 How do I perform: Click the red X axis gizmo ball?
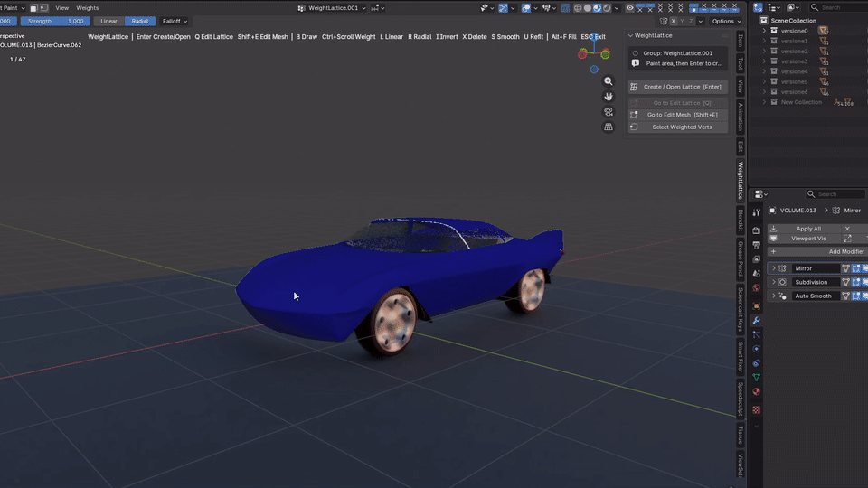582,53
